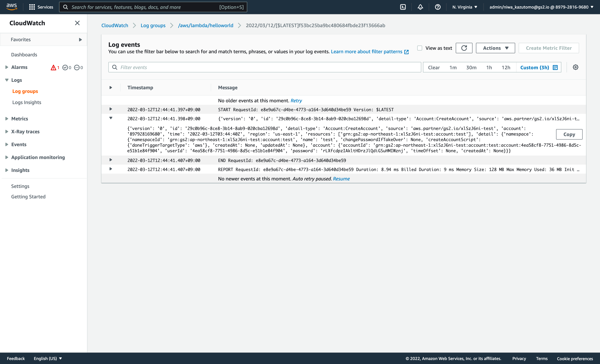Close the CloudWatch side navigation
This screenshot has height=364, width=600.
(77, 23)
